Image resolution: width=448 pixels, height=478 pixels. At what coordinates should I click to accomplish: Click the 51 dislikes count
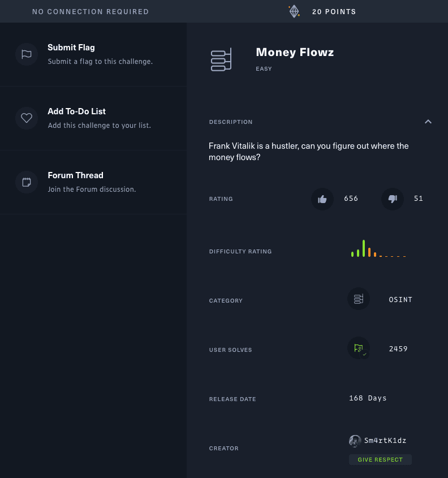(x=418, y=199)
